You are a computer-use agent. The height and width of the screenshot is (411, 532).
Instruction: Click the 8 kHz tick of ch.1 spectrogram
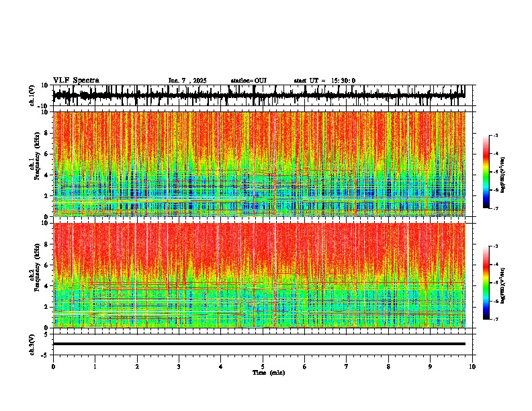[46, 133]
